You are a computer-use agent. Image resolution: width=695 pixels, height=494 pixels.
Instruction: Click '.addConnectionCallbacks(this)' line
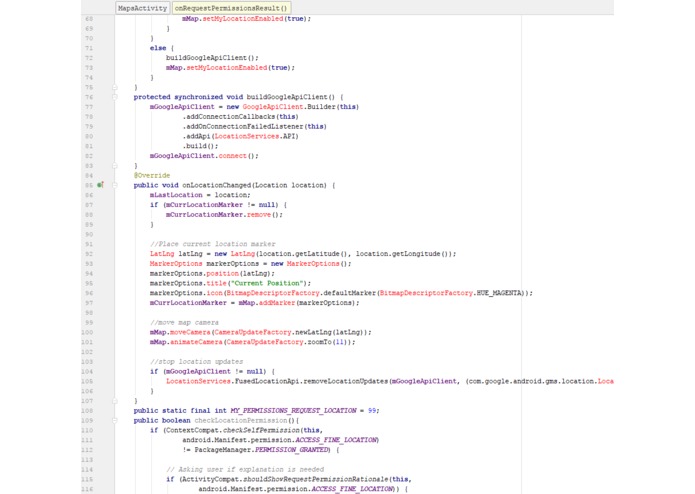click(x=240, y=117)
